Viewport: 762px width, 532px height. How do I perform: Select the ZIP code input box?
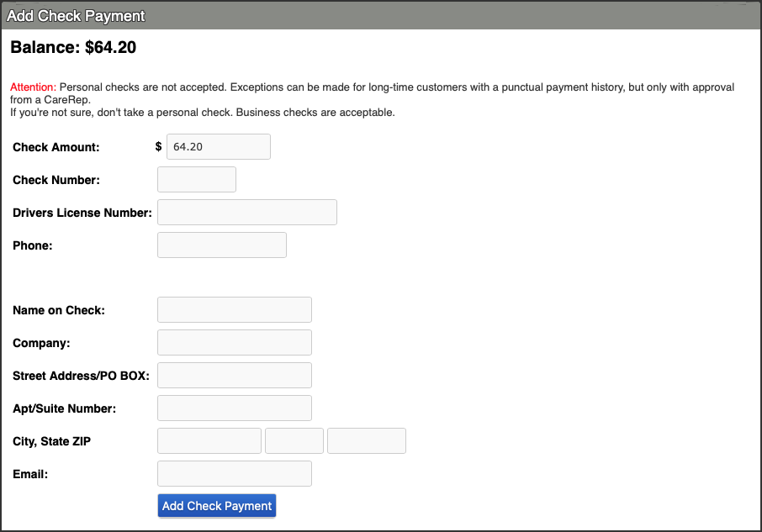367,441
